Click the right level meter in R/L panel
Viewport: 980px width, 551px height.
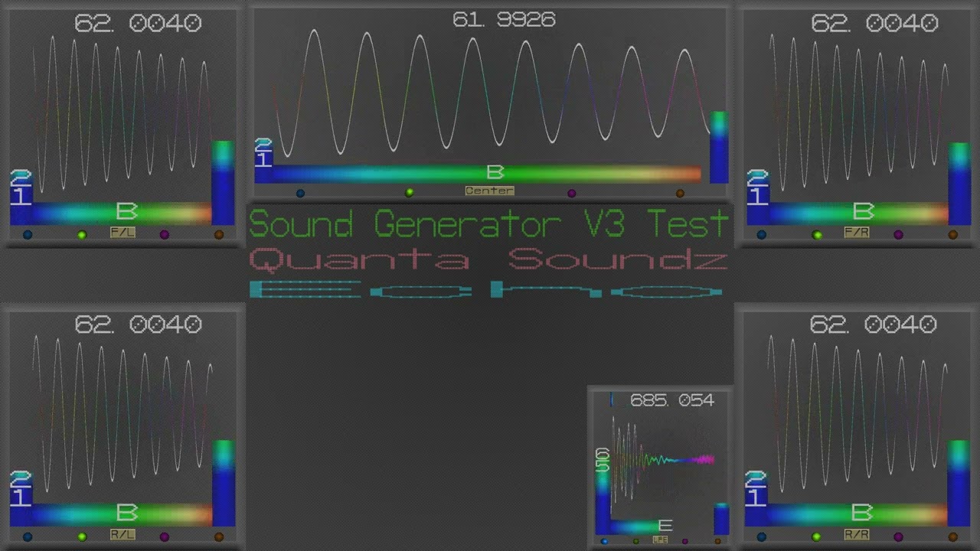click(224, 483)
